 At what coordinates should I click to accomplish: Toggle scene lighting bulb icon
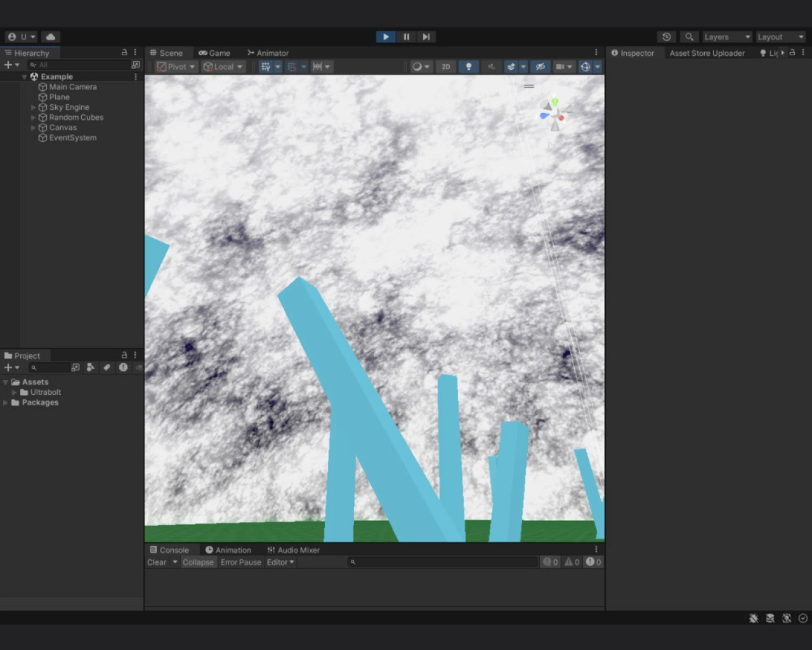pyautogui.click(x=469, y=67)
